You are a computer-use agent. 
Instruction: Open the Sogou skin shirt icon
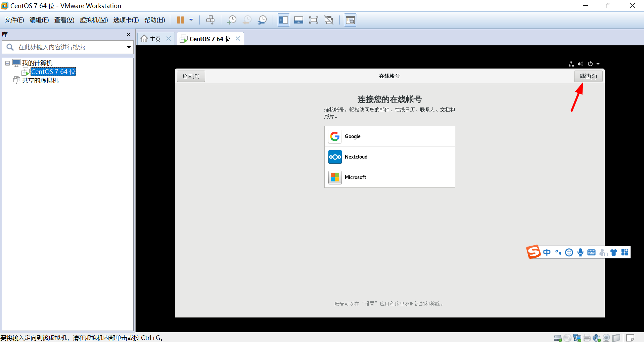coord(614,252)
